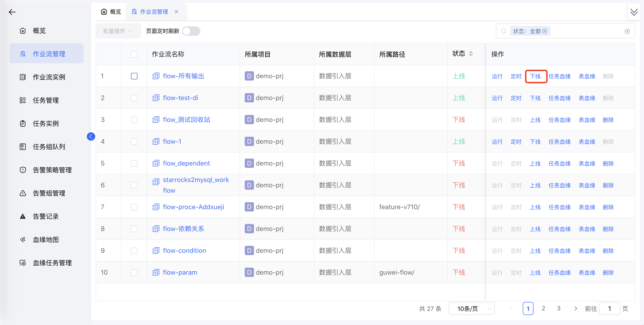Open the flow-condition workflow link
This screenshot has height=325, width=644.
click(x=184, y=250)
